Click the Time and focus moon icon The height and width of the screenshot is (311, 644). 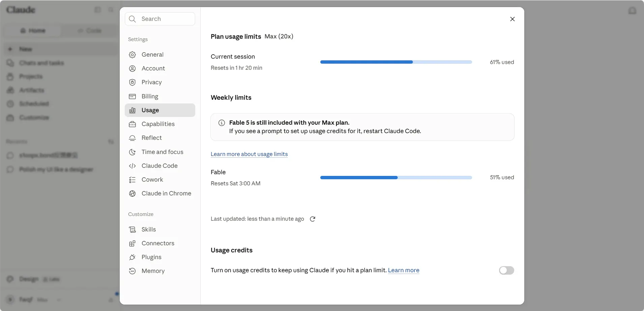coord(133,152)
